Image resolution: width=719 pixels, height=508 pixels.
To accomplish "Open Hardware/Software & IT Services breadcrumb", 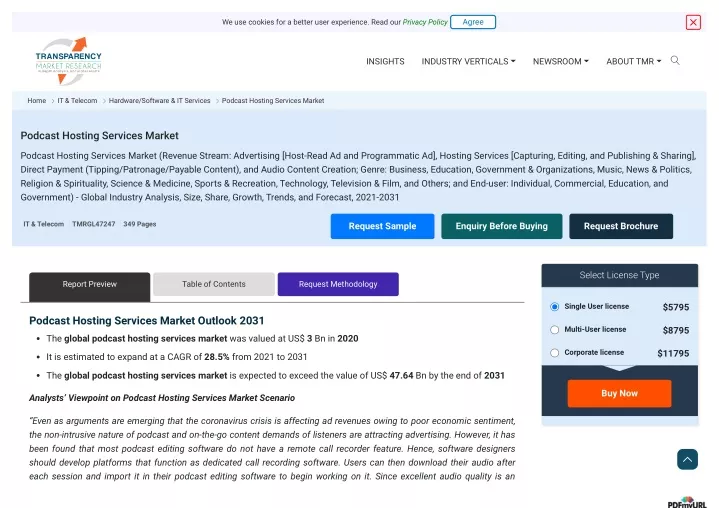I will (x=160, y=100).
